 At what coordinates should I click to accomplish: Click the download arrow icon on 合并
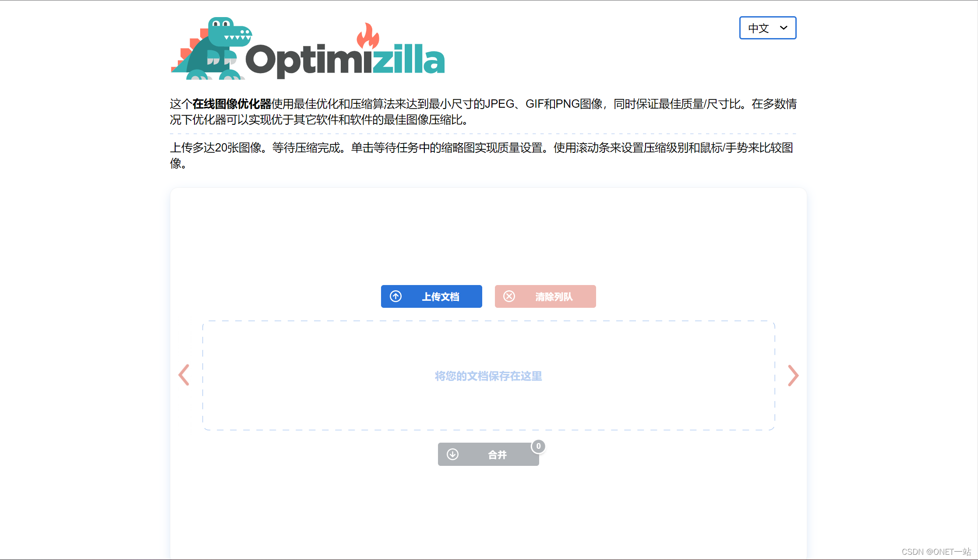click(452, 454)
